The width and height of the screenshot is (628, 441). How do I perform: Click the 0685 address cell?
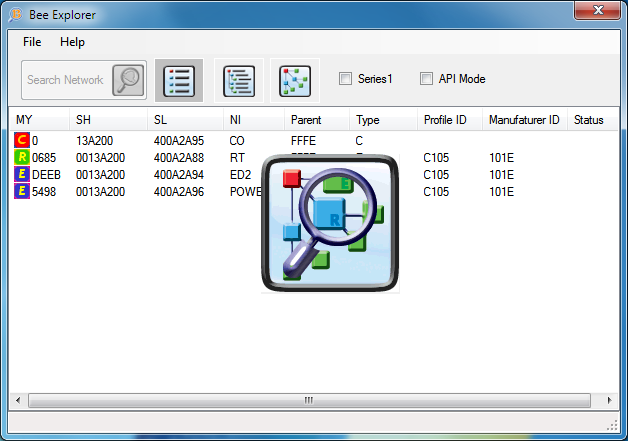pyautogui.click(x=44, y=158)
